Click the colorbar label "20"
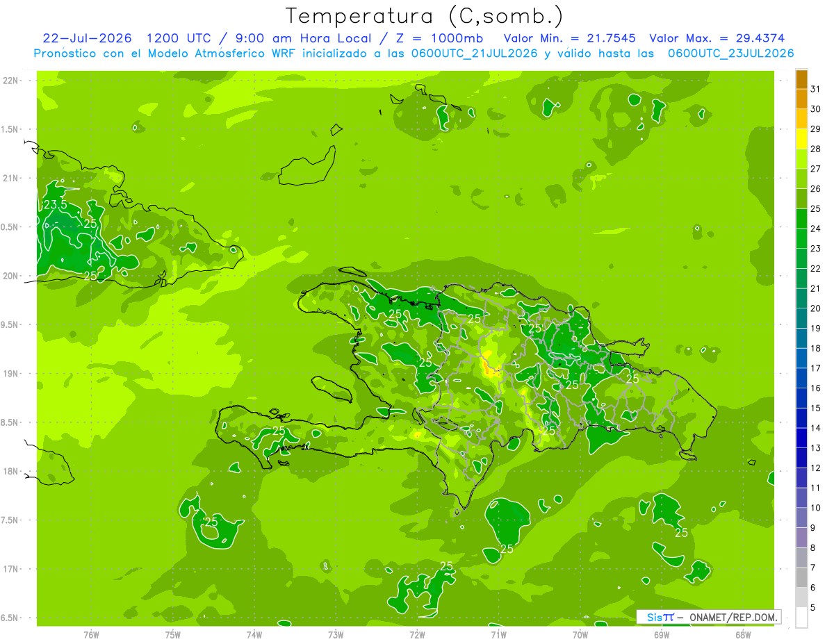 tap(816, 308)
